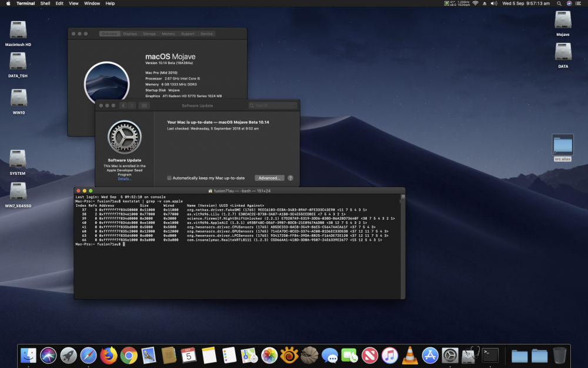Open the Terminal application menu
This screenshot has height=368, width=588.
tap(25, 4)
